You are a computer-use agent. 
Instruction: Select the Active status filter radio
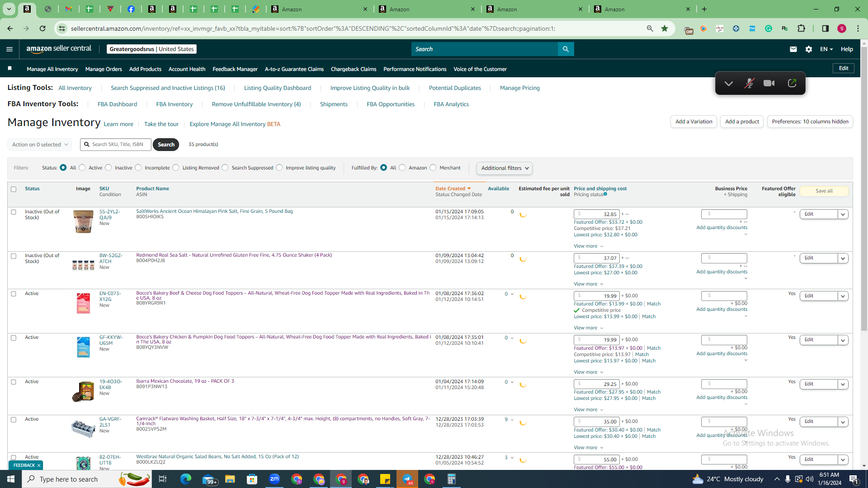click(x=82, y=168)
